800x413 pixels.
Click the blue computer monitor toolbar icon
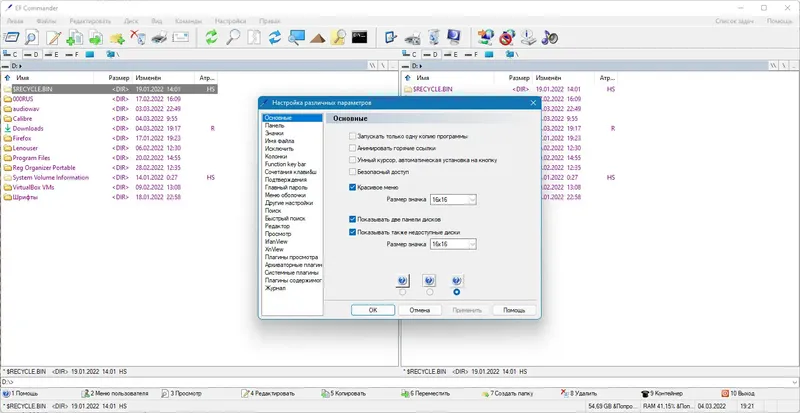454,37
